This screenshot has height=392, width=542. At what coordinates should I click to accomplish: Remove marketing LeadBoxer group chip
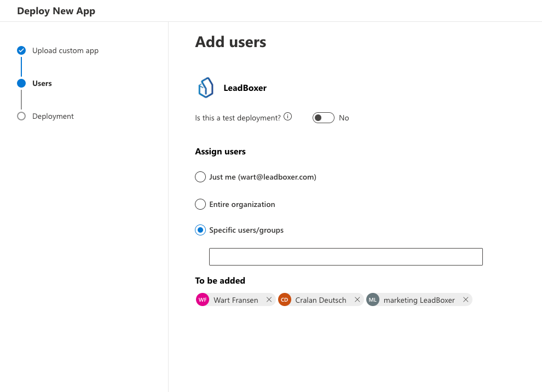465,299
